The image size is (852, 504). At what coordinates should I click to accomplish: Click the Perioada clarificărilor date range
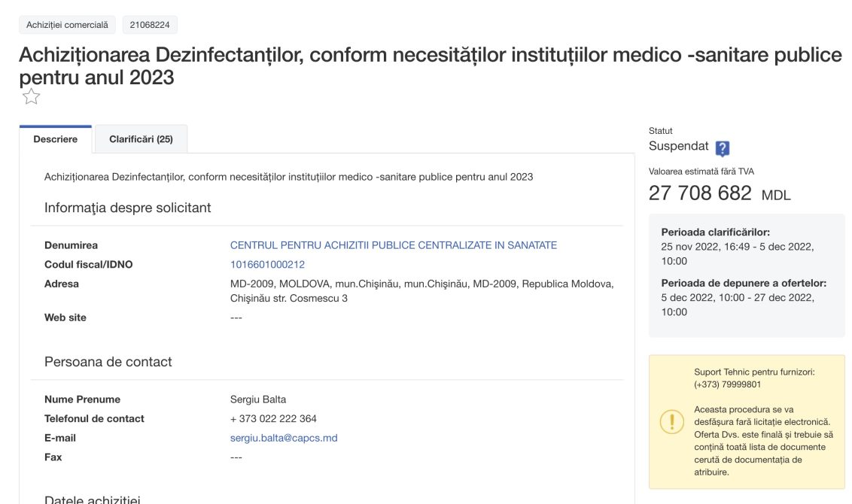click(738, 254)
